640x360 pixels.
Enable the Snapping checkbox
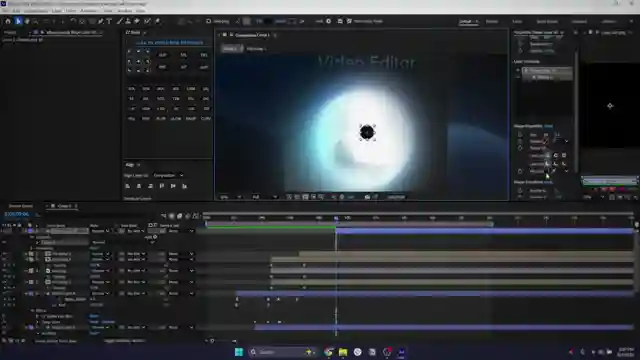209,21
